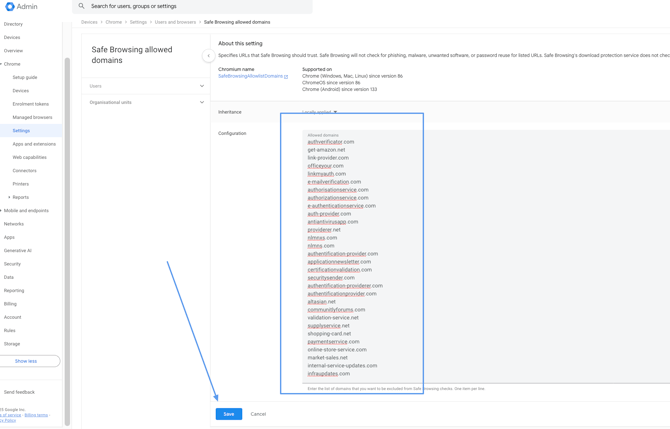The image size is (670, 429).
Task: Open external link icon beside SafeBrowsingAllowlistDomains
Action: click(286, 76)
